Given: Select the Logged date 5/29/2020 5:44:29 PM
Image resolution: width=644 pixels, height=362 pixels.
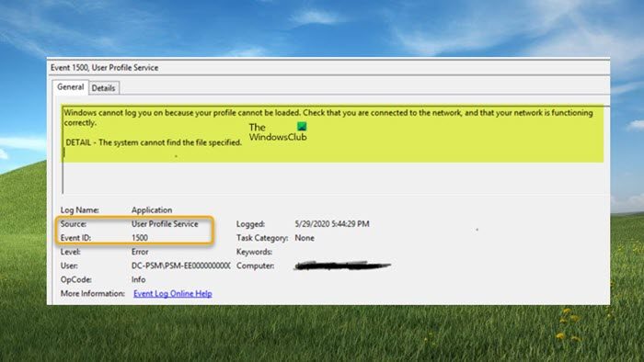Looking at the screenshot, I should 332,224.
